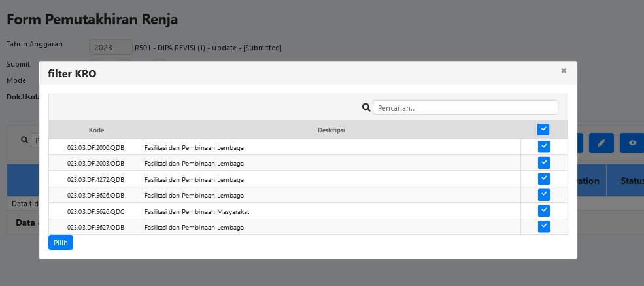
Task: Uncheck the checkbox for 023.03.DF.2003.QDB
Action: (x=543, y=163)
